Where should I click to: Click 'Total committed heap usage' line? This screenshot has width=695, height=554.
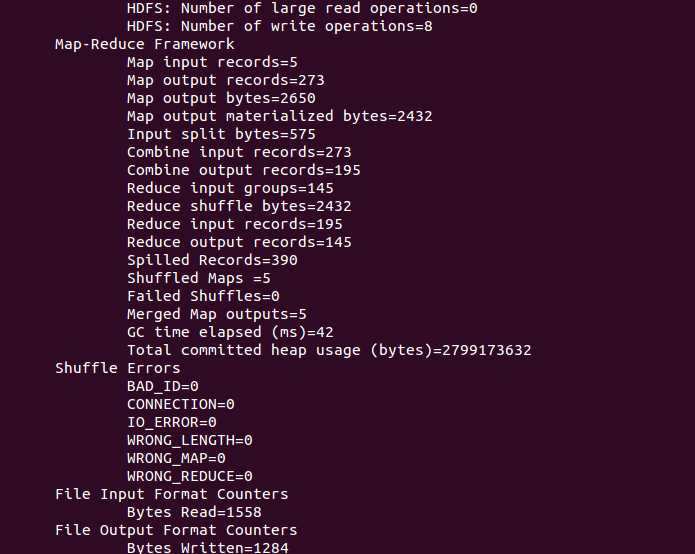[329, 350]
